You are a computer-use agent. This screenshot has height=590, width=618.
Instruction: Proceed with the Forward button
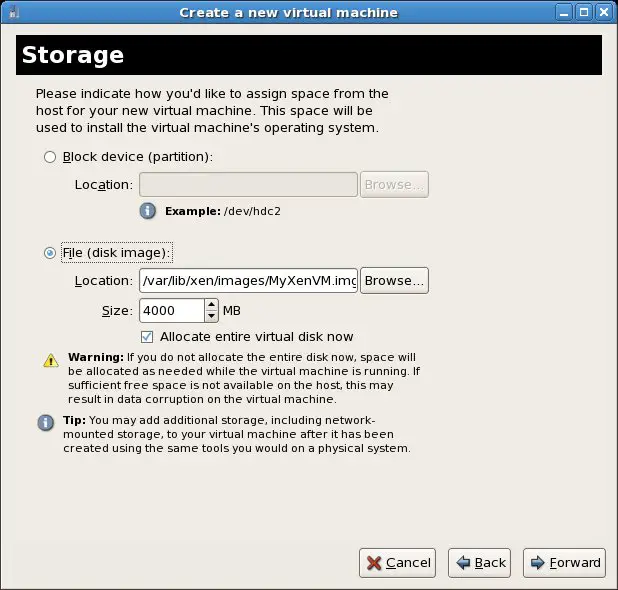coord(564,563)
